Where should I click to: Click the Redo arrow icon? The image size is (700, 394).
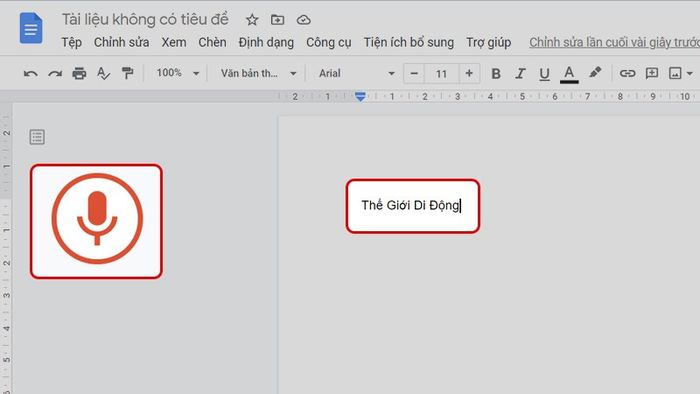pos(55,74)
